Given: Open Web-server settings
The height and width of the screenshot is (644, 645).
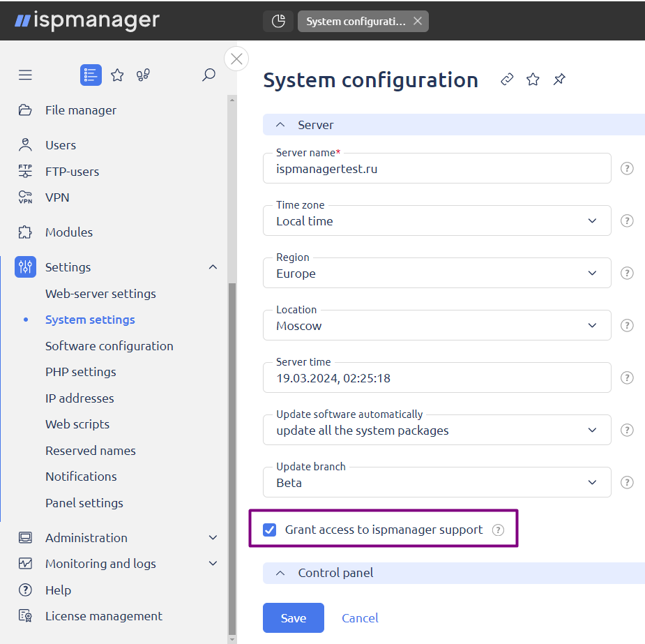Looking at the screenshot, I should 100,294.
